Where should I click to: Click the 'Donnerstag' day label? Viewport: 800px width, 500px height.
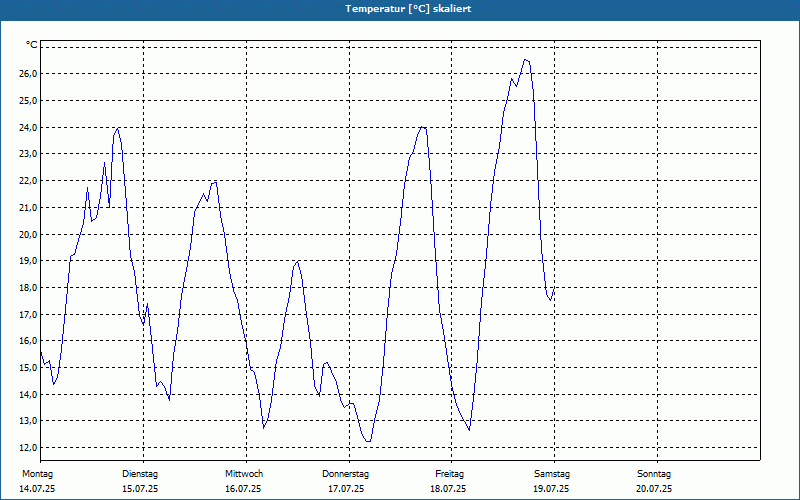(345, 474)
